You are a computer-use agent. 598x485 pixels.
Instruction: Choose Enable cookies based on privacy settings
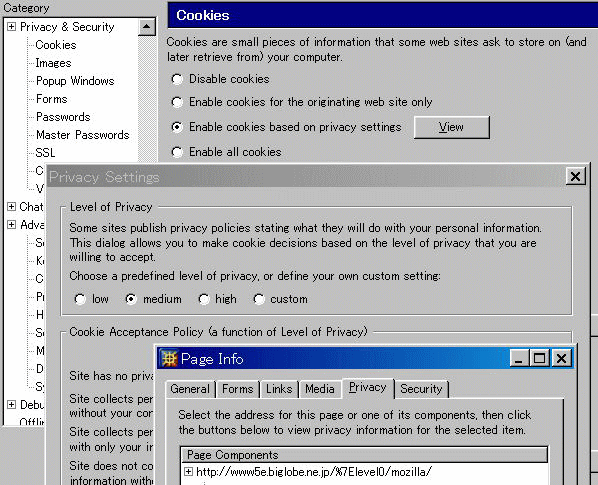177,127
